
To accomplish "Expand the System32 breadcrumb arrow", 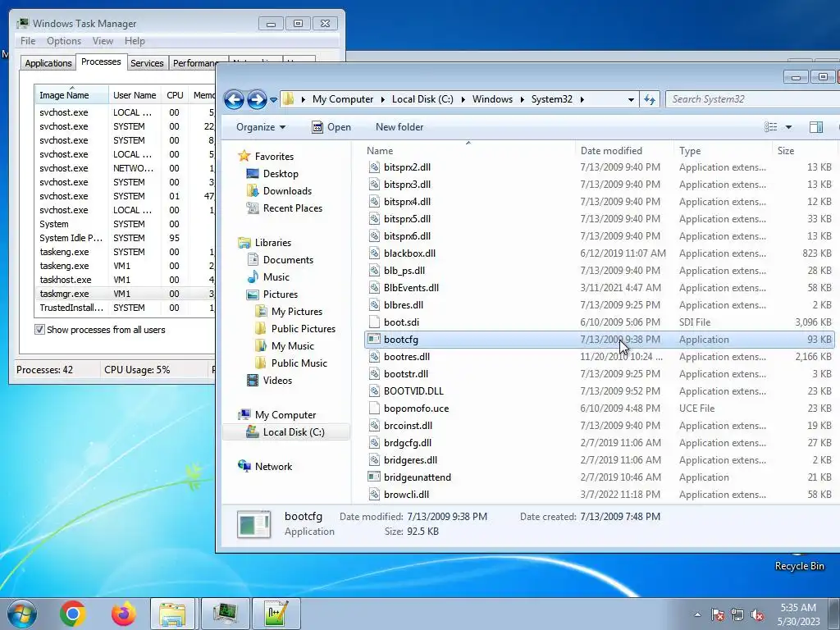I will coord(582,99).
